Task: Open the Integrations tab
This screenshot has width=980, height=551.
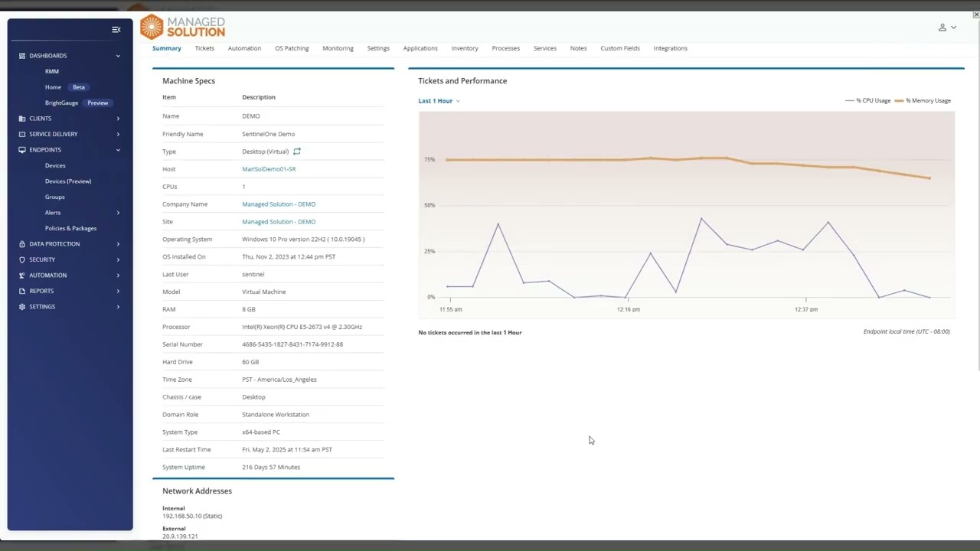Action: pos(671,48)
